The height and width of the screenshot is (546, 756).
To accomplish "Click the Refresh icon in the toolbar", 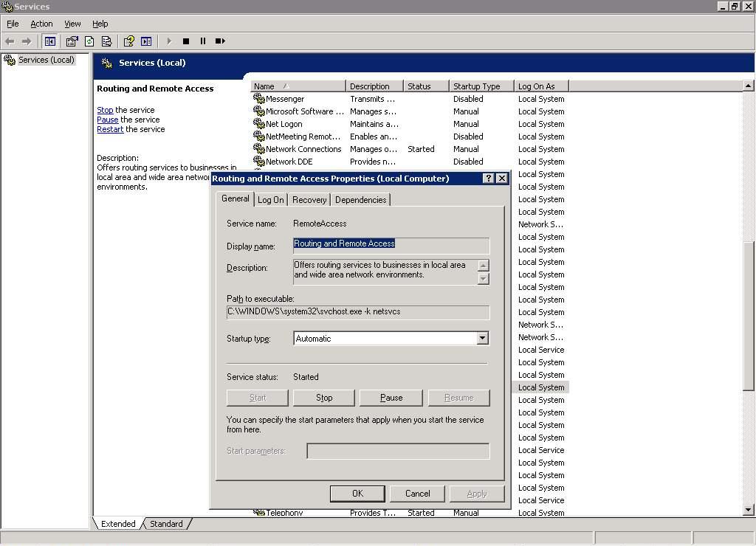I will [89, 41].
